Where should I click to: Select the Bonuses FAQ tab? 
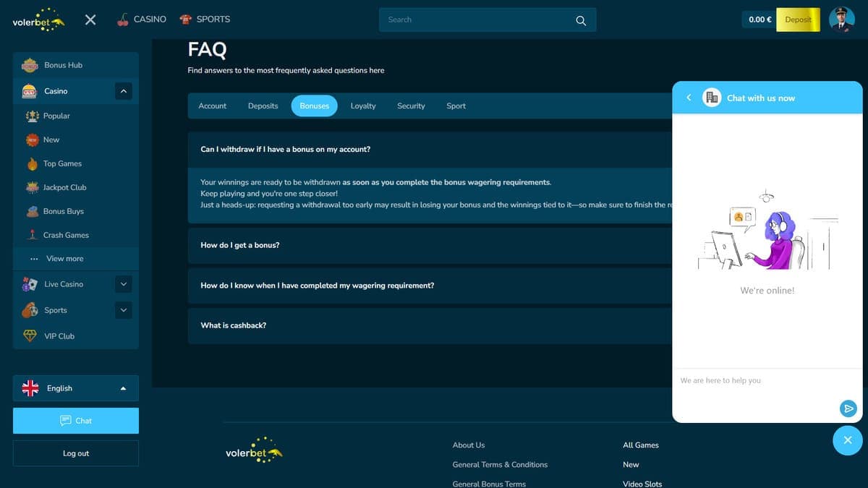[315, 106]
